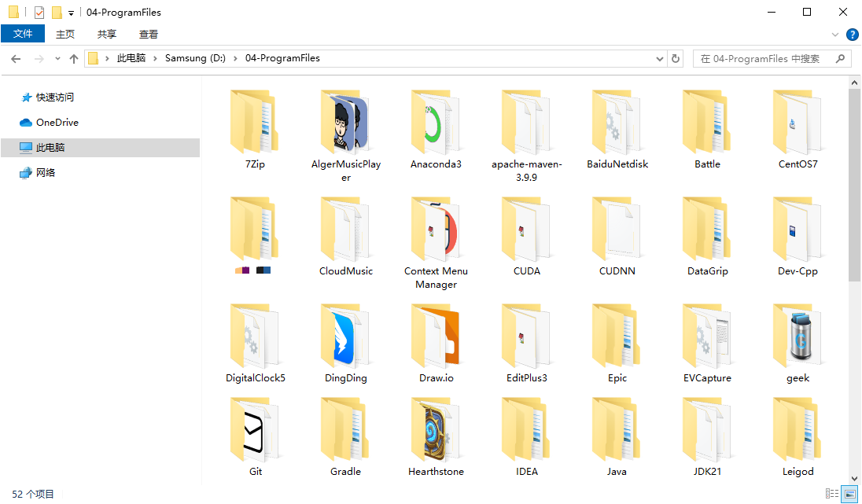Click the refresh button in address bar
This screenshot has height=504, width=862.
click(676, 58)
